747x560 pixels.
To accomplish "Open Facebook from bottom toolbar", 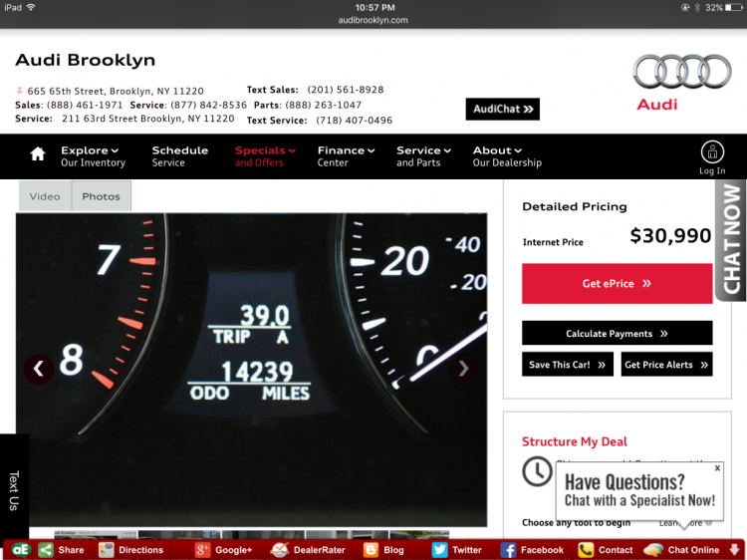I will (x=532, y=550).
